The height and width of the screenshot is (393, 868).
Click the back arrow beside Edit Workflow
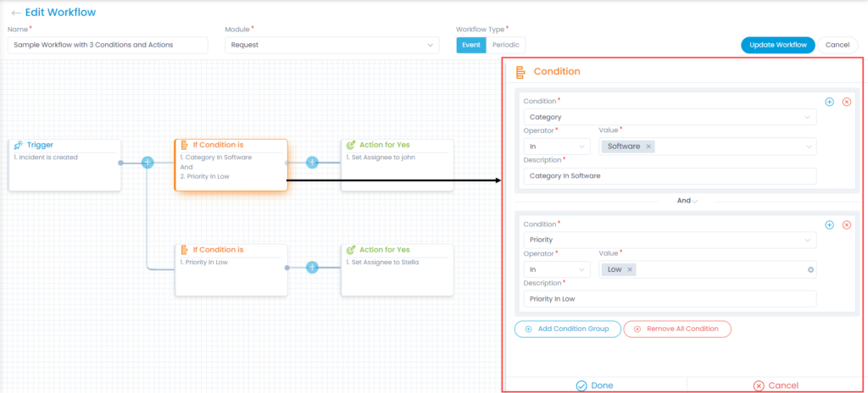15,13
